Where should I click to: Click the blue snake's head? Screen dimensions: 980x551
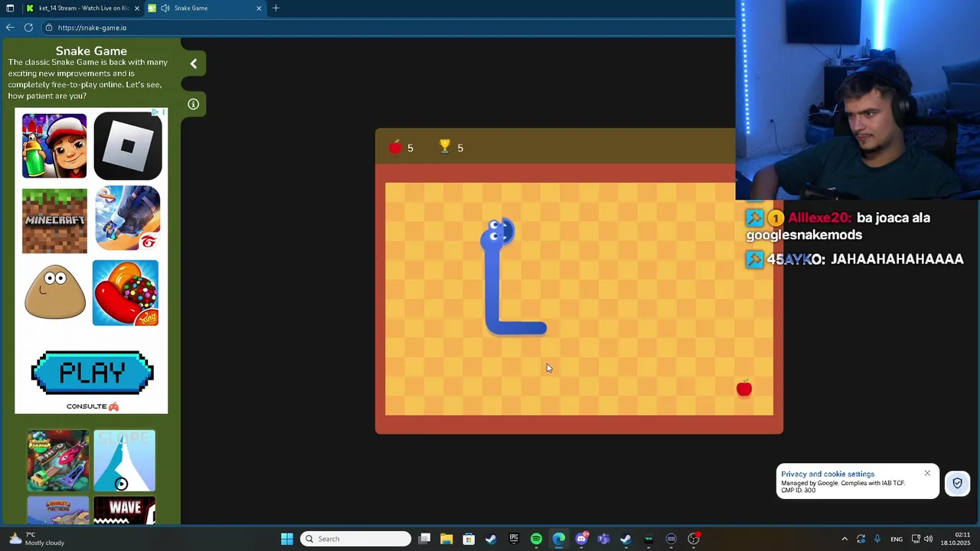[498, 233]
